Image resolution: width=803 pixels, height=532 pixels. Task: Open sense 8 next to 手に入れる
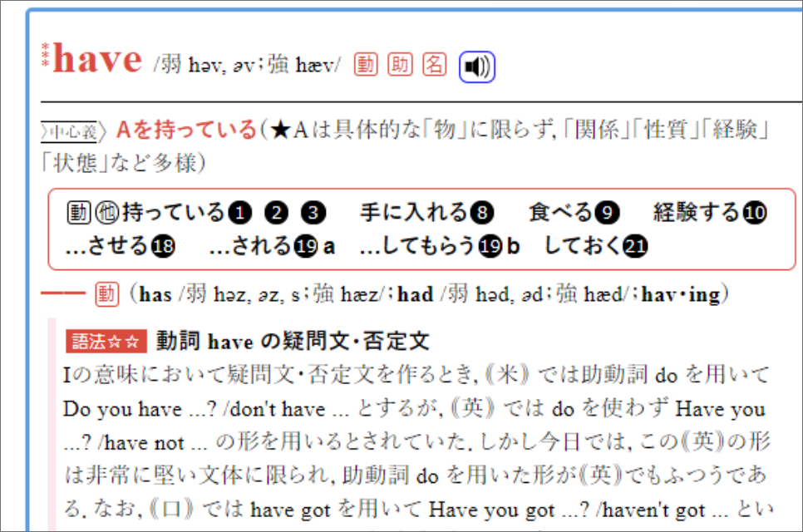[x=482, y=213]
